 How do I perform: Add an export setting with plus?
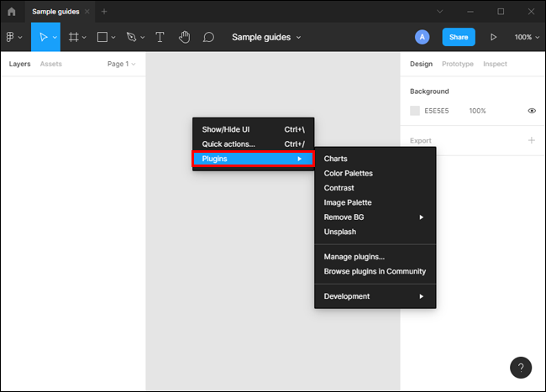(x=531, y=140)
